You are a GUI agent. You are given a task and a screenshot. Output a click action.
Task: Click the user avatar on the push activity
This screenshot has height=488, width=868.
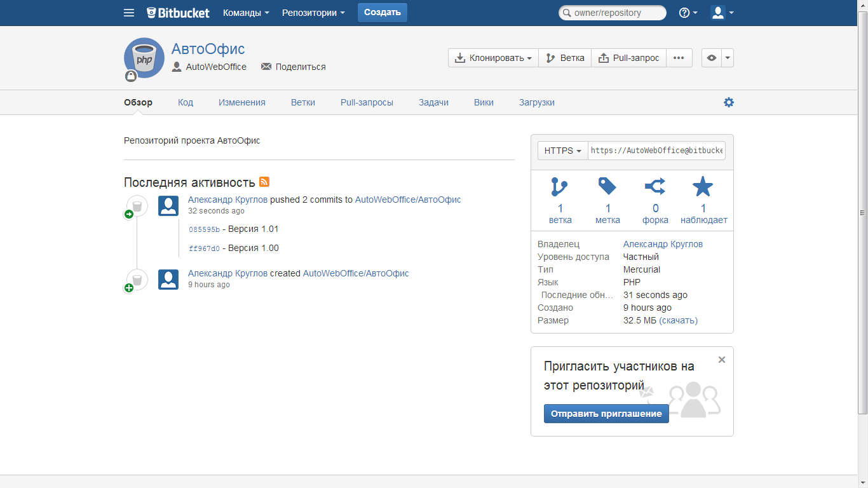[168, 206]
